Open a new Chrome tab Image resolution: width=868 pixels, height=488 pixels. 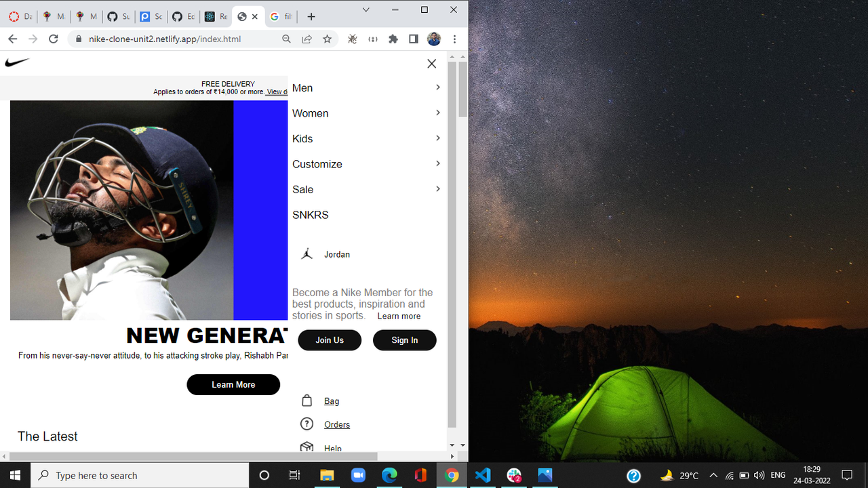311,16
